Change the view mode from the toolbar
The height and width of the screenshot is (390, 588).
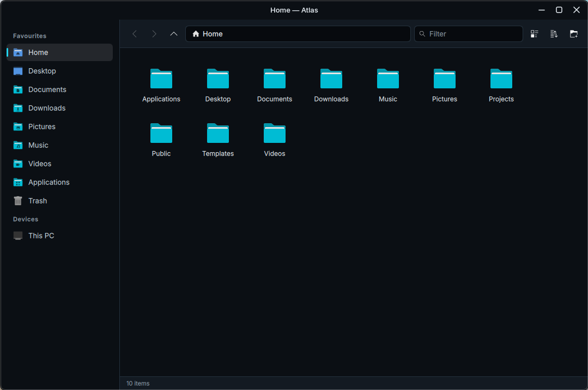click(x=535, y=34)
